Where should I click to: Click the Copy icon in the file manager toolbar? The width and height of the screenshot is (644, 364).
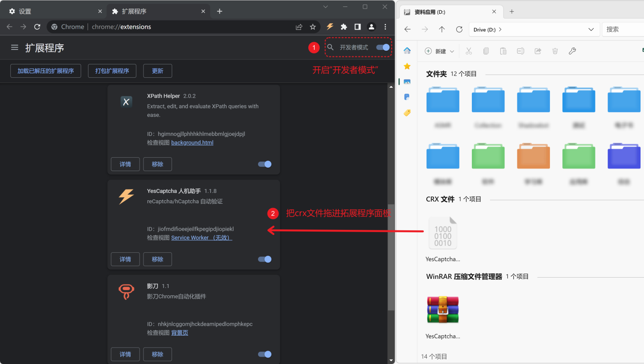click(x=486, y=51)
